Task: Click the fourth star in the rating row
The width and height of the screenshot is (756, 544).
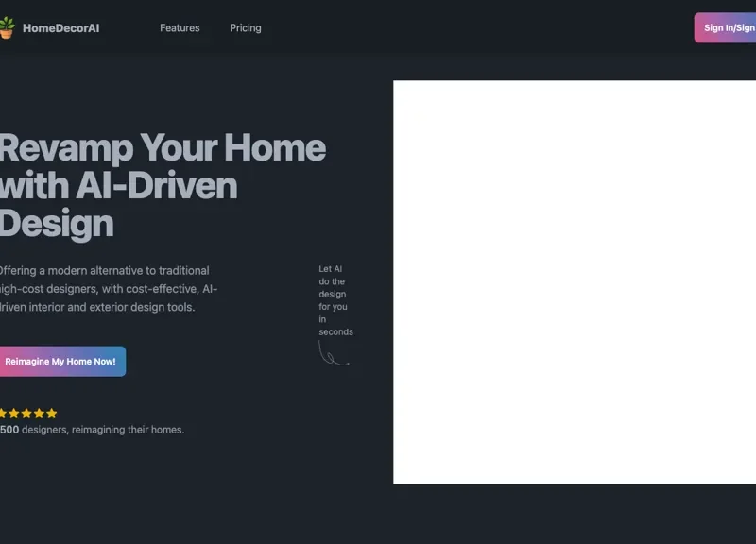Action: click(41, 413)
